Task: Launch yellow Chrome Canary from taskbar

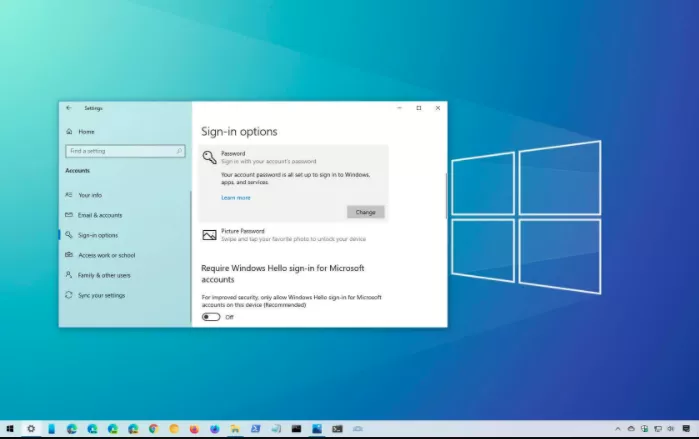Action: pyautogui.click(x=174, y=429)
